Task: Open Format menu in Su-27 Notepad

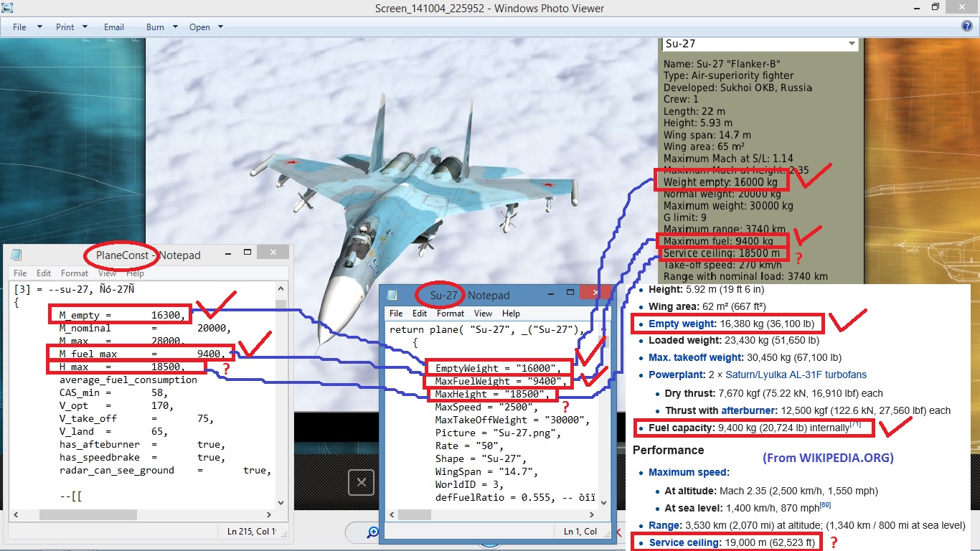Action: pyautogui.click(x=451, y=313)
